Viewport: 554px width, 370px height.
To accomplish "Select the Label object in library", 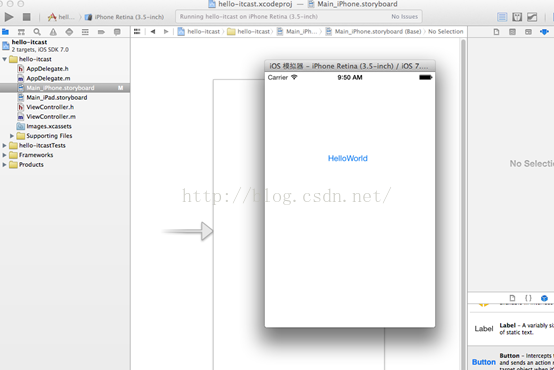I will (x=511, y=329).
